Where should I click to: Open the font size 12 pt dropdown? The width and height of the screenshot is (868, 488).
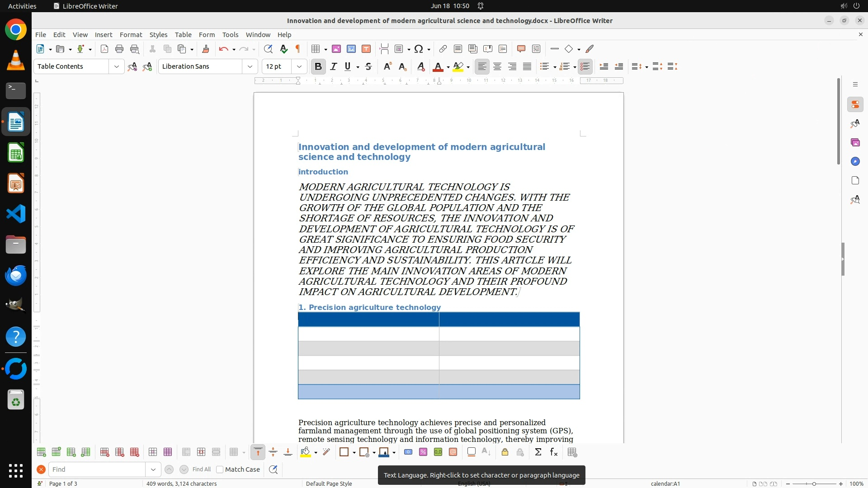coord(299,66)
